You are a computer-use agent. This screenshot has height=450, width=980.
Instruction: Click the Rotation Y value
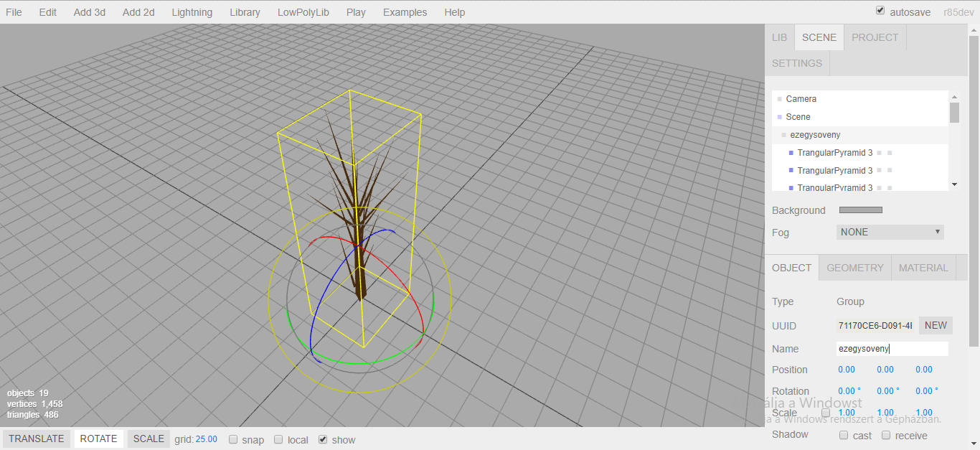click(x=888, y=391)
